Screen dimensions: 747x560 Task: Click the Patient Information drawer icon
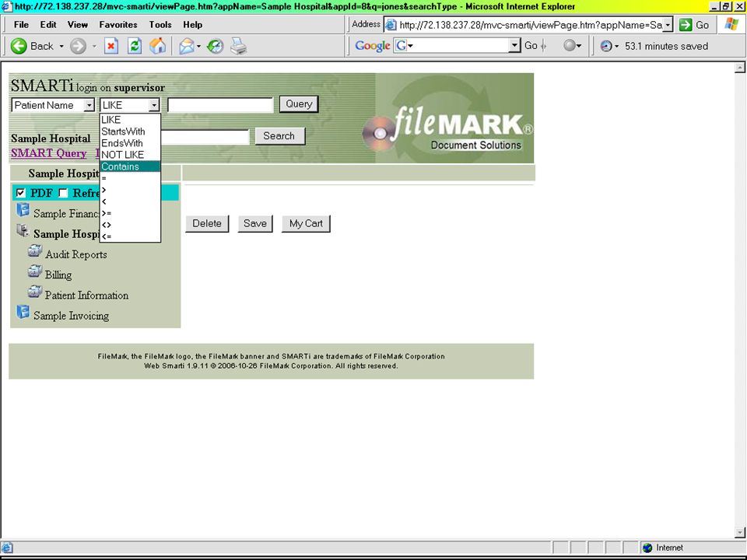tap(35, 292)
